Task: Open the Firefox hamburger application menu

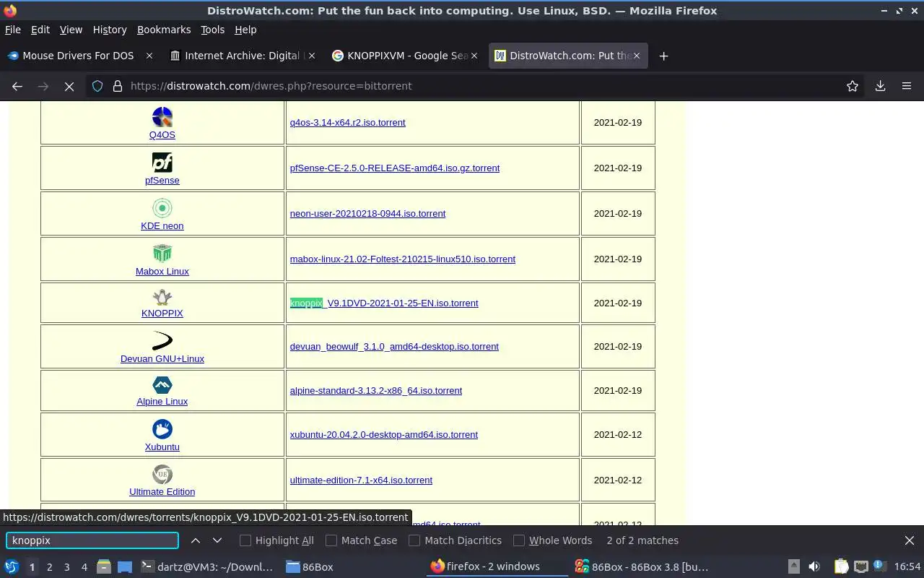Action: [x=907, y=86]
